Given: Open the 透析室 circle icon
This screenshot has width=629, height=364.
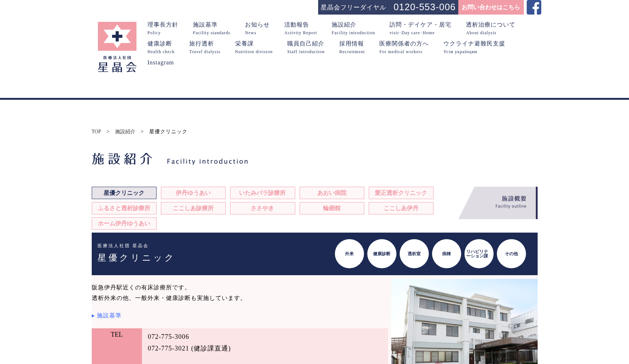Looking at the screenshot, I should click(x=414, y=254).
